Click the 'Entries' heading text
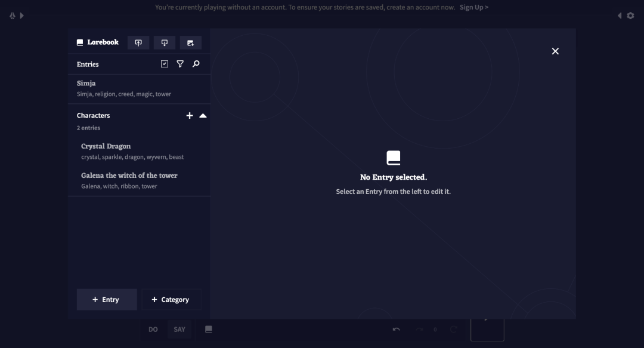Image resolution: width=644 pixels, height=348 pixels. click(88, 64)
